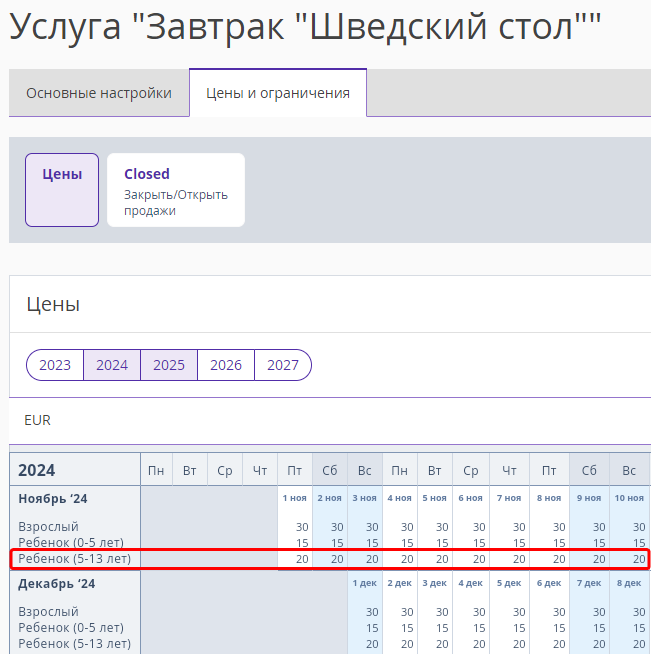Click Взрослый row label under Декабрь
651x654 pixels.
pos(48,612)
